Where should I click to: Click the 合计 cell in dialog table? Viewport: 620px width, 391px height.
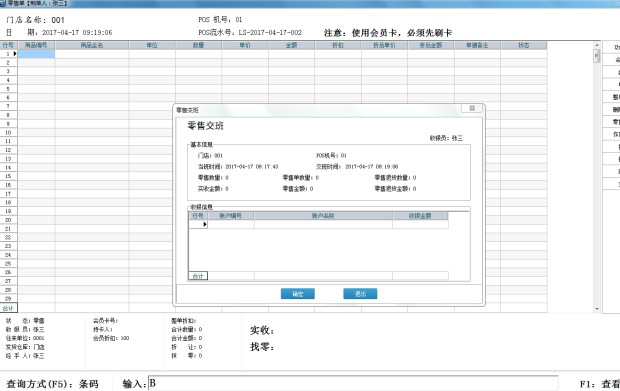tap(198, 276)
